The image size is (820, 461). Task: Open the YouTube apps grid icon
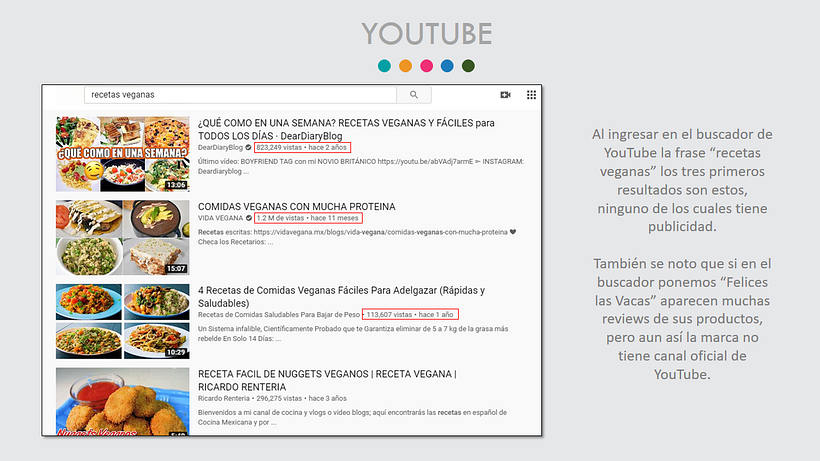tap(531, 95)
